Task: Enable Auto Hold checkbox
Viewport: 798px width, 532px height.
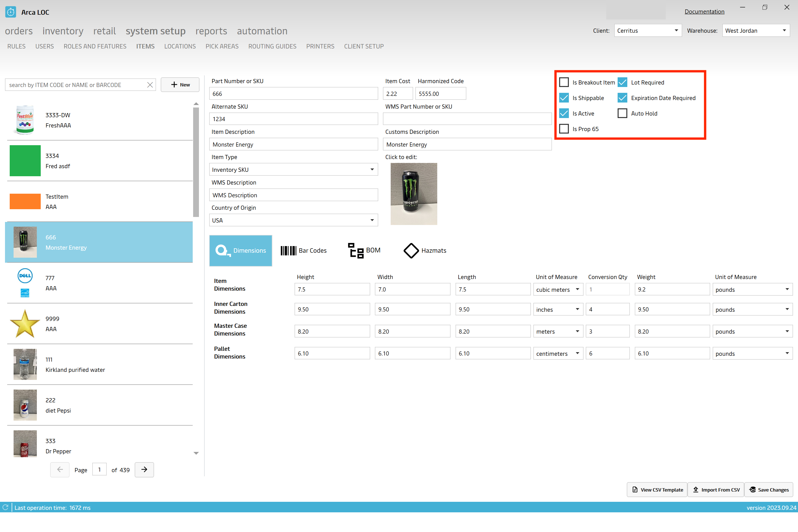Action: [623, 113]
